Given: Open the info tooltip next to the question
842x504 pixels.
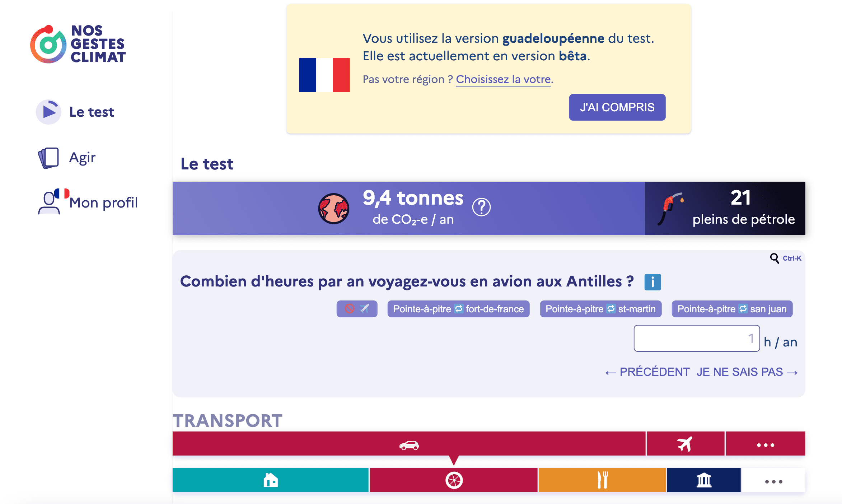Looking at the screenshot, I should pyautogui.click(x=653, y=282).
